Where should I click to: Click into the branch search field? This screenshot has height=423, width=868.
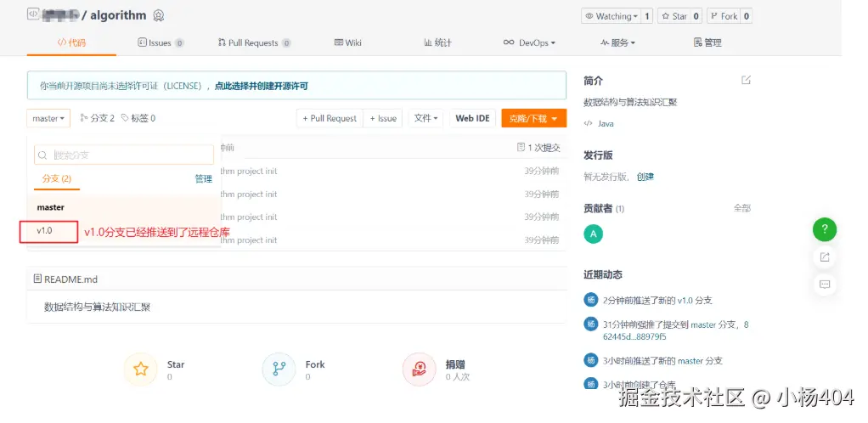(124, 155)
